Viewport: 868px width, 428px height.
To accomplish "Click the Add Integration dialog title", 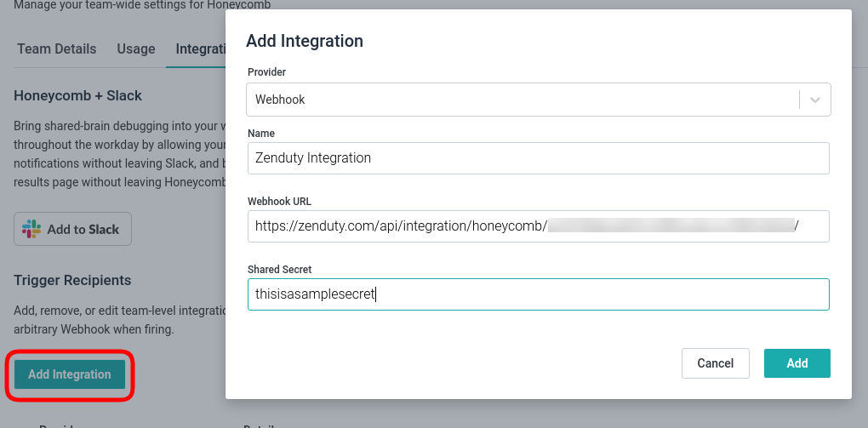I will [x=305, y=41].
